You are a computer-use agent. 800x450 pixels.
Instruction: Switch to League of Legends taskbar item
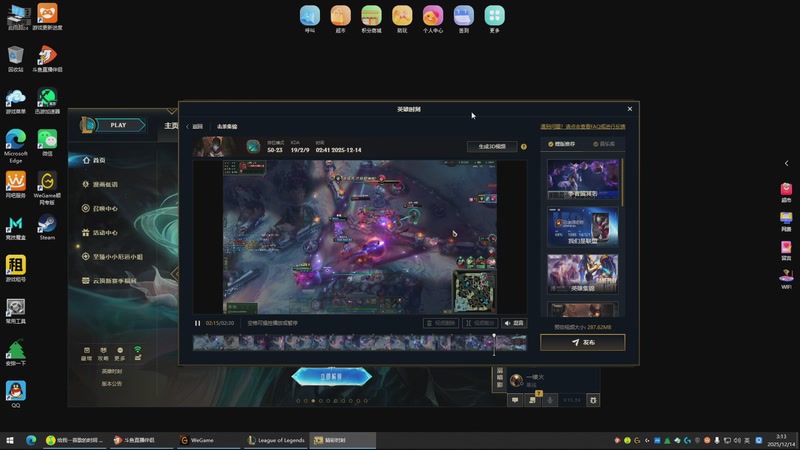(x=276, y=440)
